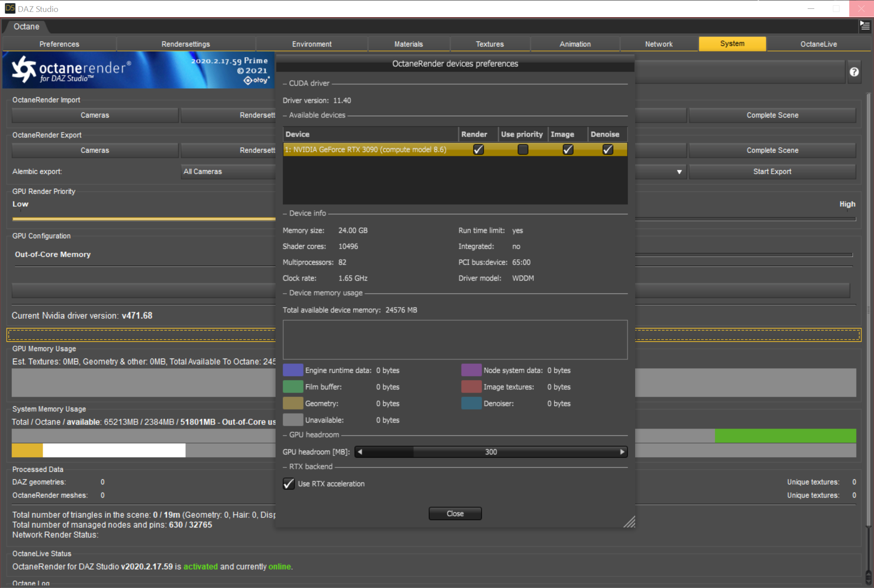Switch to the Rendersettings tab

[186, 44]
